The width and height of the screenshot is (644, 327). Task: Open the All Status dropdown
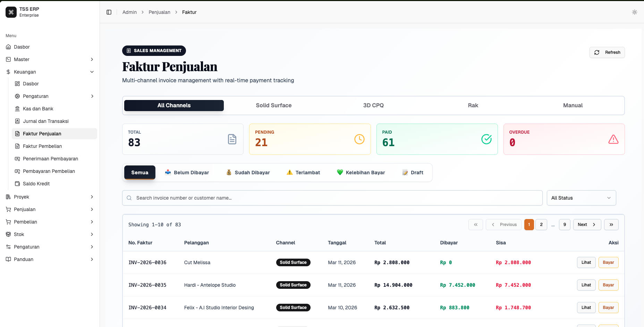point(581,198)
